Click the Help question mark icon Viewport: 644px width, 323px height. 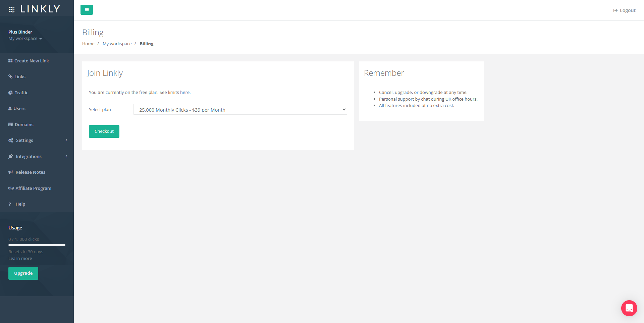10,204
